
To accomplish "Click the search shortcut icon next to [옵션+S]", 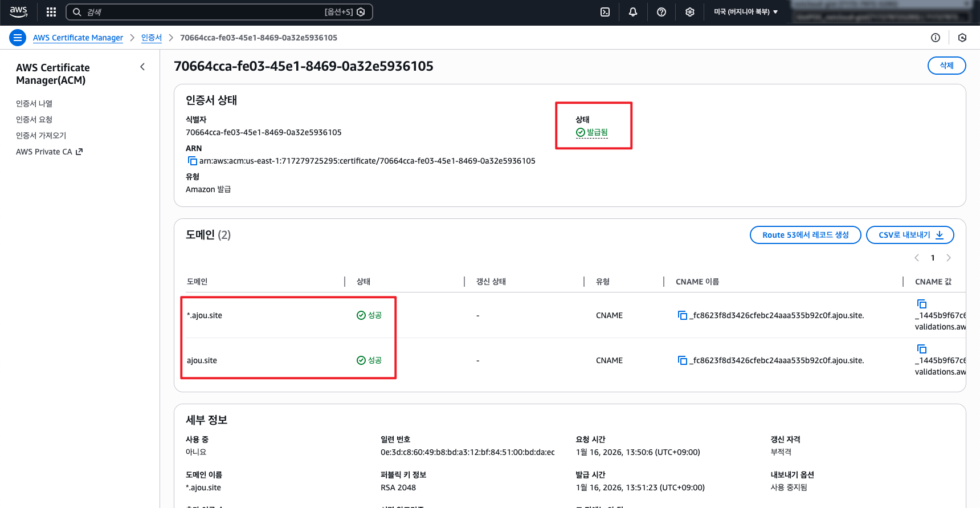I will point(361,12).
